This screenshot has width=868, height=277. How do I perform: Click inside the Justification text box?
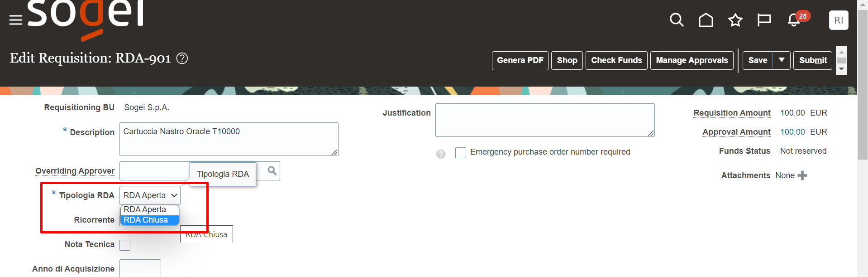coord(544,120)
